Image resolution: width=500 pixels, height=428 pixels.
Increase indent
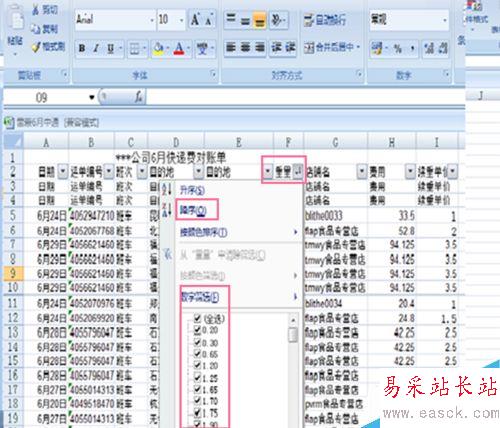(290, 47)
